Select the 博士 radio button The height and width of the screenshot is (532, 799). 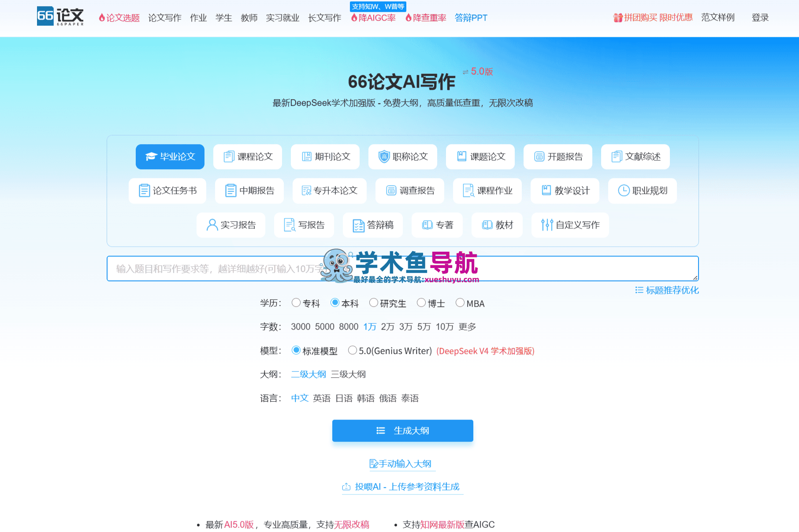coord(421,302)
